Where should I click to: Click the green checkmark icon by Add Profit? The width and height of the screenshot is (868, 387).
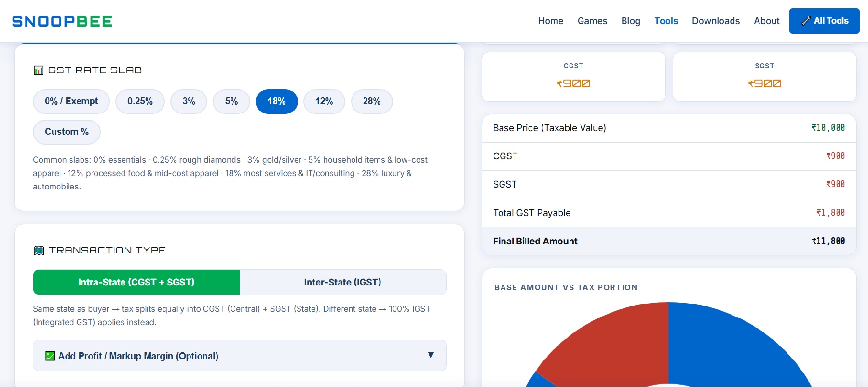[50, 356]
